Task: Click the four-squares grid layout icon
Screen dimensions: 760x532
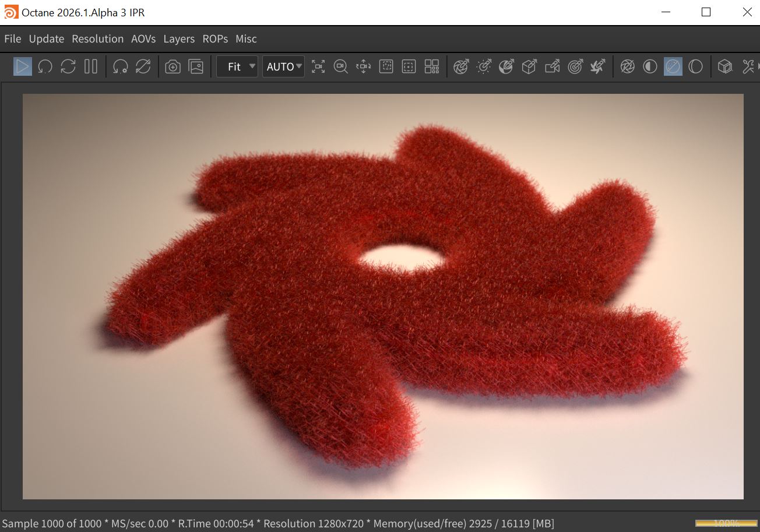Action: (x=431, y=67)
